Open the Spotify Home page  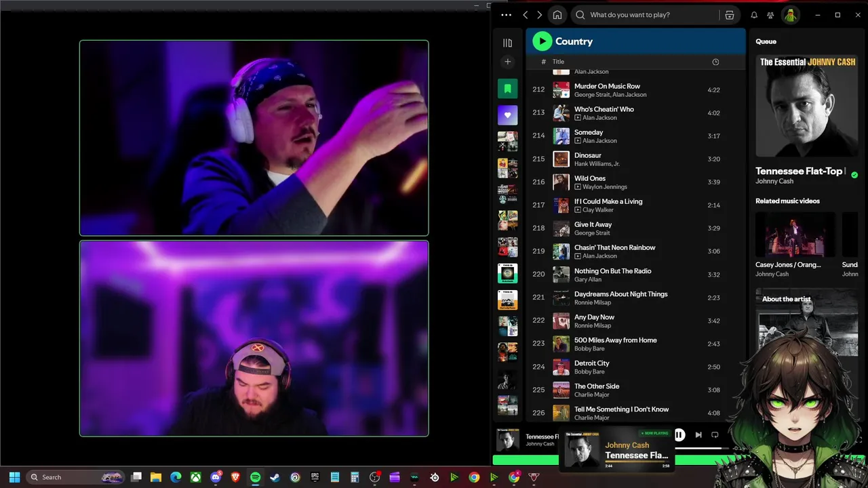point(557,15)
